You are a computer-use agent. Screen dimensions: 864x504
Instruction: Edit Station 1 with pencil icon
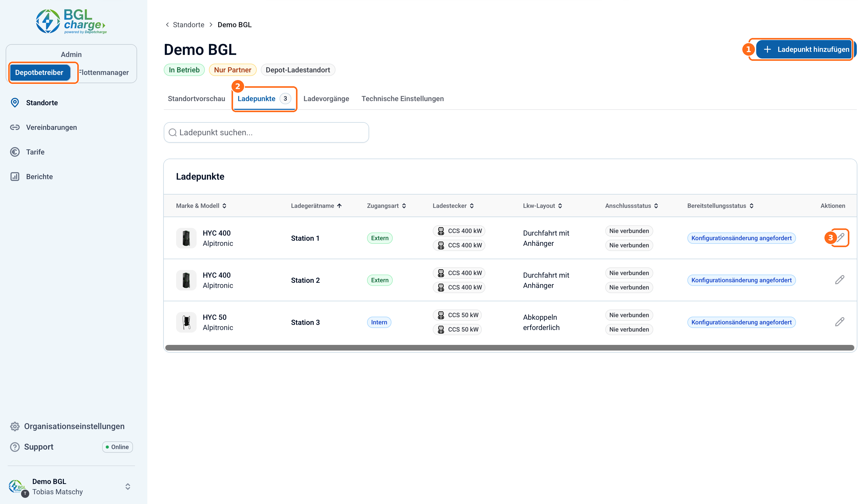(840, 238)
